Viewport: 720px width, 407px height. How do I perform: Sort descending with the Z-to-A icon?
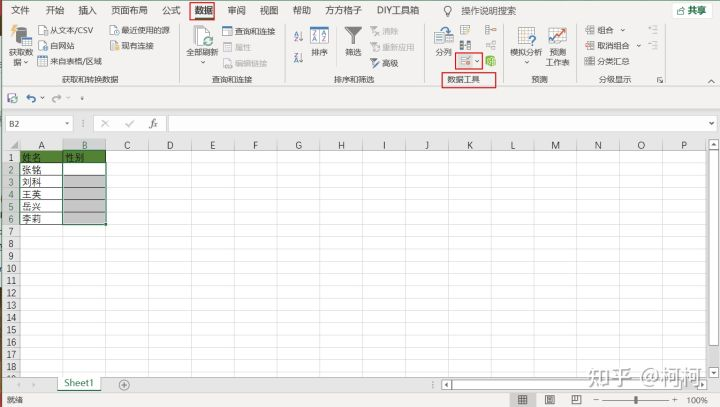298,57
